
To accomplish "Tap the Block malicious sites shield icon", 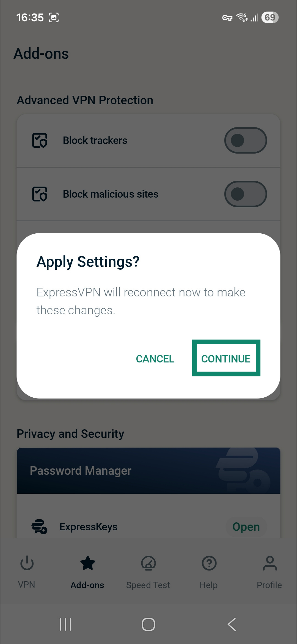I will 40,194.
